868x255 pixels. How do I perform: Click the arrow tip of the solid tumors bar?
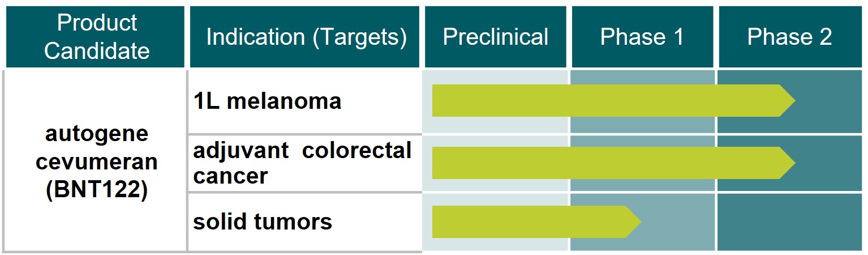coord(634,222)
